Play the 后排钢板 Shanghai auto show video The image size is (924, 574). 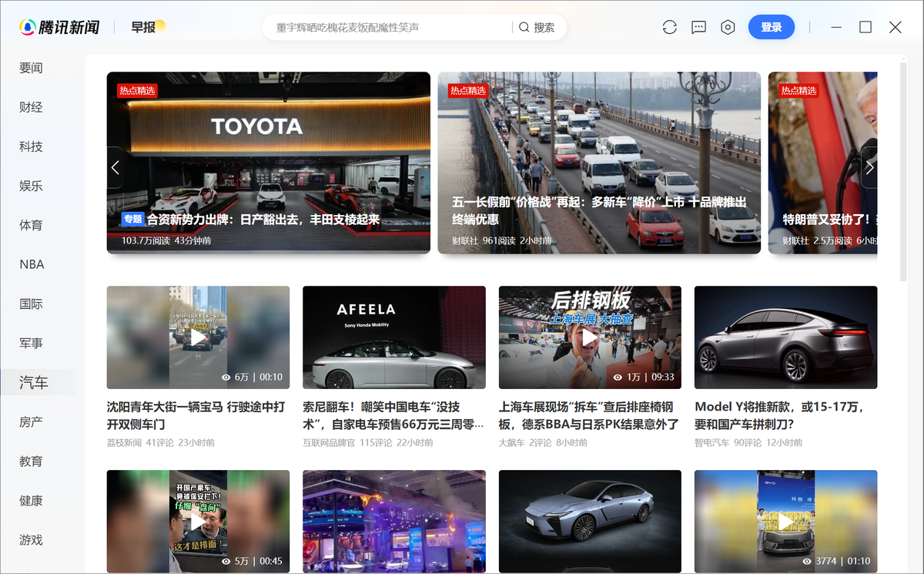coord(590,337)
